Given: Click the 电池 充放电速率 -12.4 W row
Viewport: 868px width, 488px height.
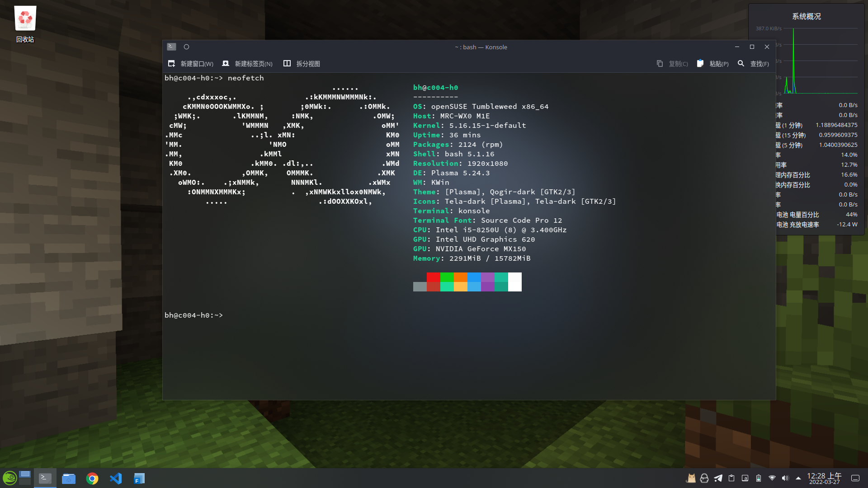Looking at the screenshot, I should [x=816, y=225].
